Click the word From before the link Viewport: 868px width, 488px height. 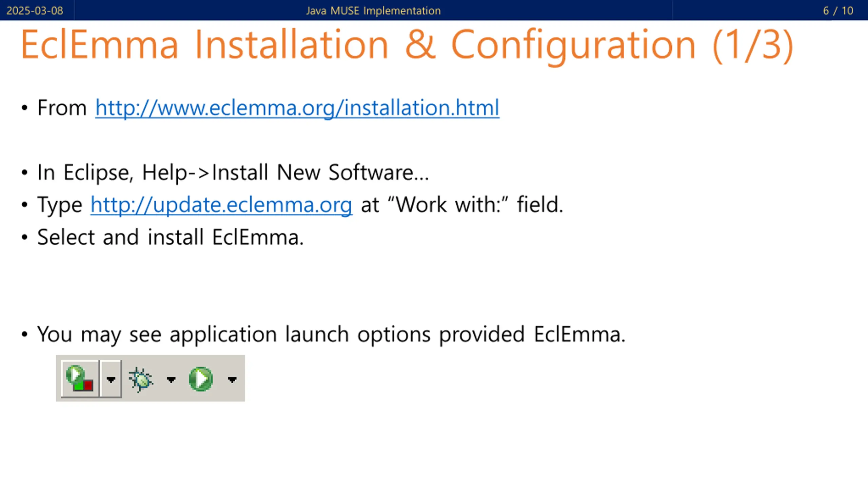click(x=62, y=108)
